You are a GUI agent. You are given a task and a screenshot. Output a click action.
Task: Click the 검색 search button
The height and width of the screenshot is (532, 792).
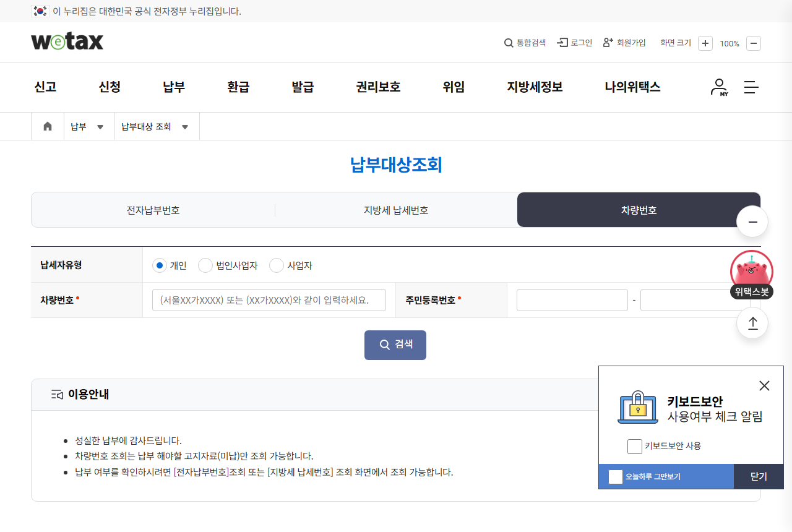[x=395, y=345]
